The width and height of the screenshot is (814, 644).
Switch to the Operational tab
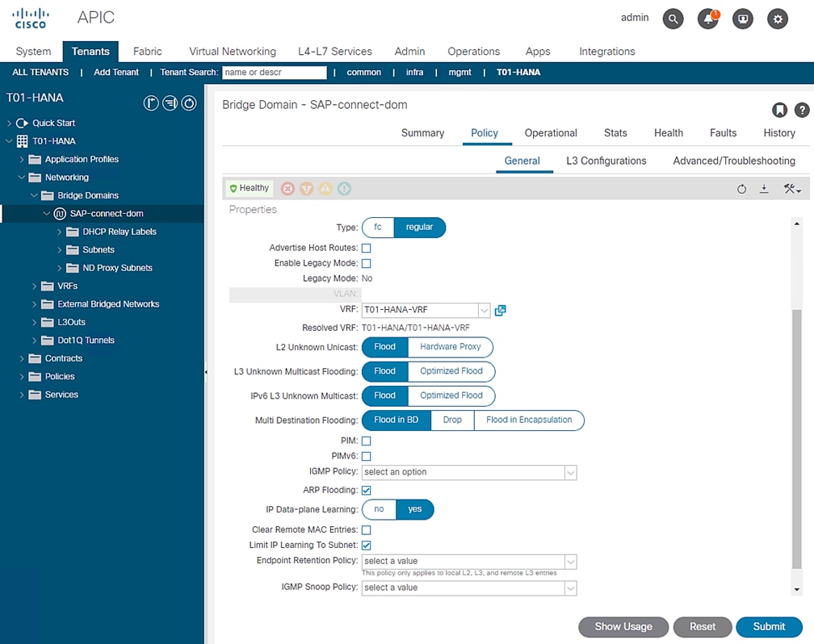click(550, 133)
